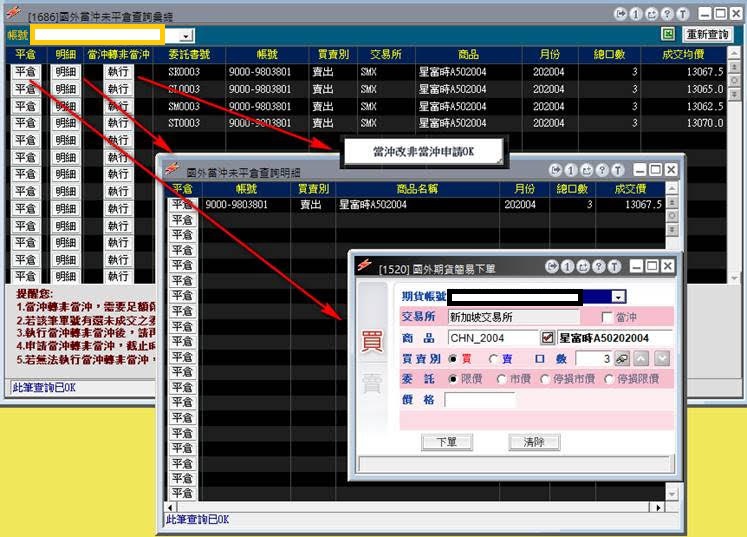Click scroll-up arrow of detail window vertical scrollbar
The width and height of the screenshot is (747, 537).
click(x=672, y=188)
